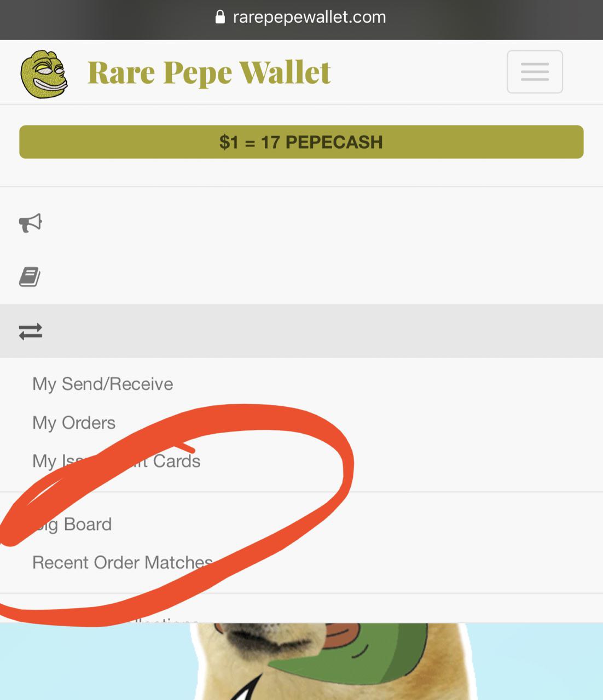603x700 pixels.
Task: Open the book directory icon
Action: (x=30, y=277)
